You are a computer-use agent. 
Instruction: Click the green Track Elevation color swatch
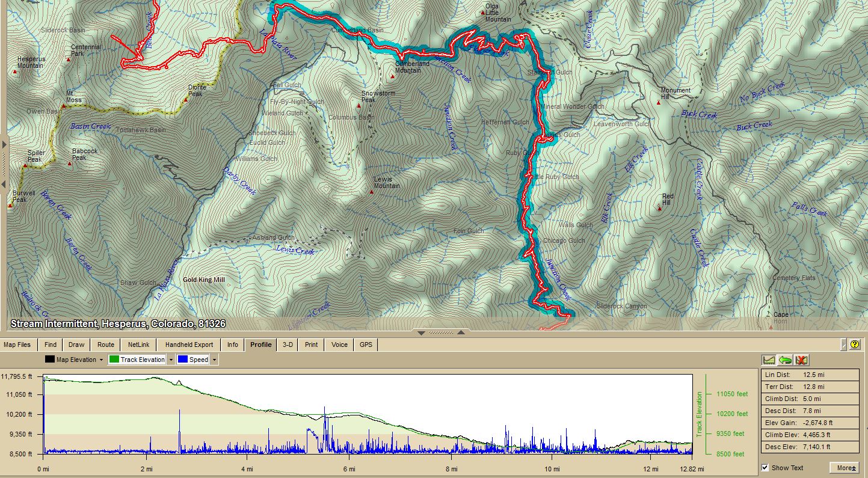[114, 360]
